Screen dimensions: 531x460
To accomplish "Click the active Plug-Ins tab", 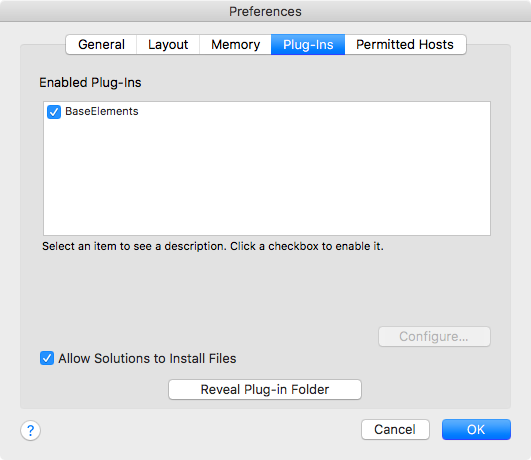I will click(x=308, y=44).
